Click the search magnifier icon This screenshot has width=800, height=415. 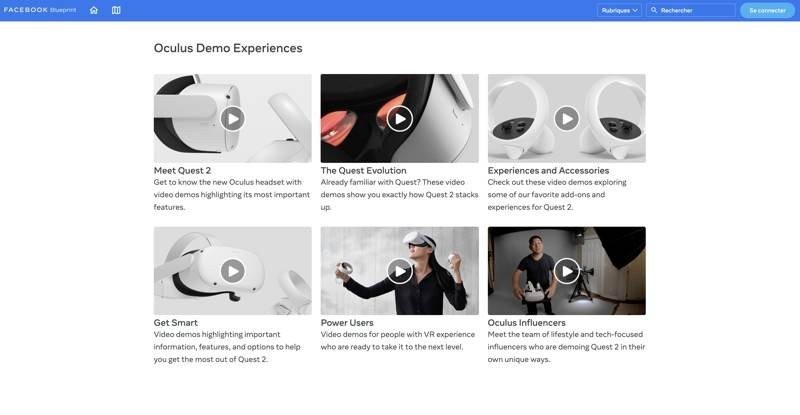pos(654,10)
